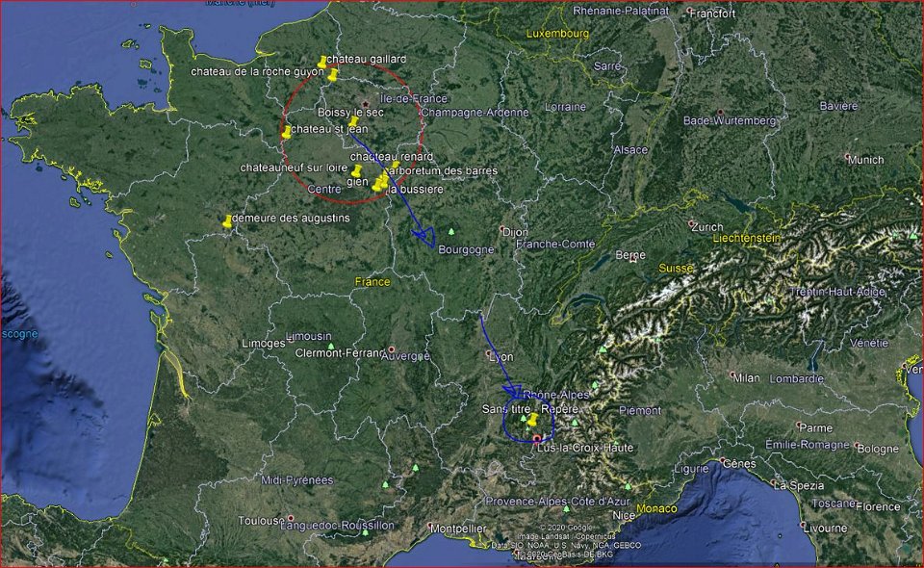Click the Munich city marker
Viewport: 924px width, 568px height.
[x=847, y=157]
